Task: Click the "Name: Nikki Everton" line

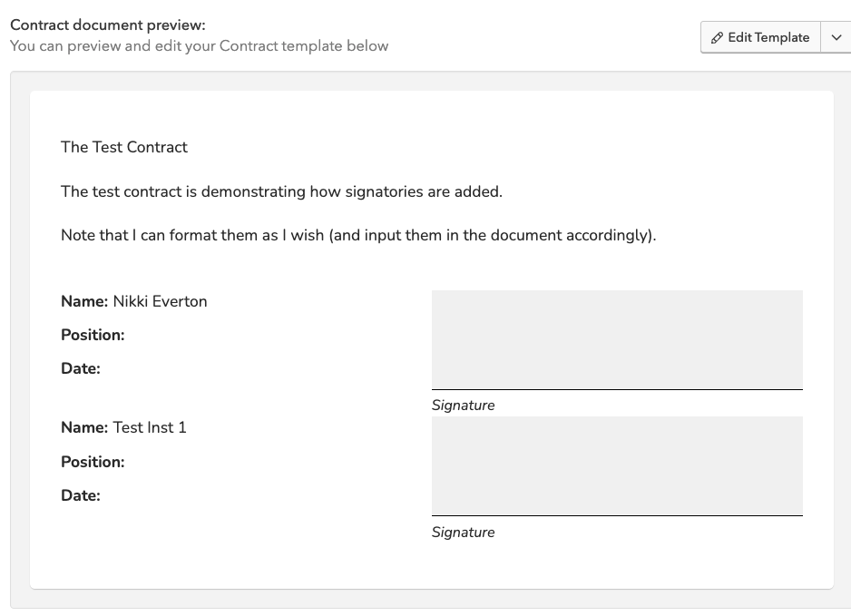Action: tap(134, 301)
